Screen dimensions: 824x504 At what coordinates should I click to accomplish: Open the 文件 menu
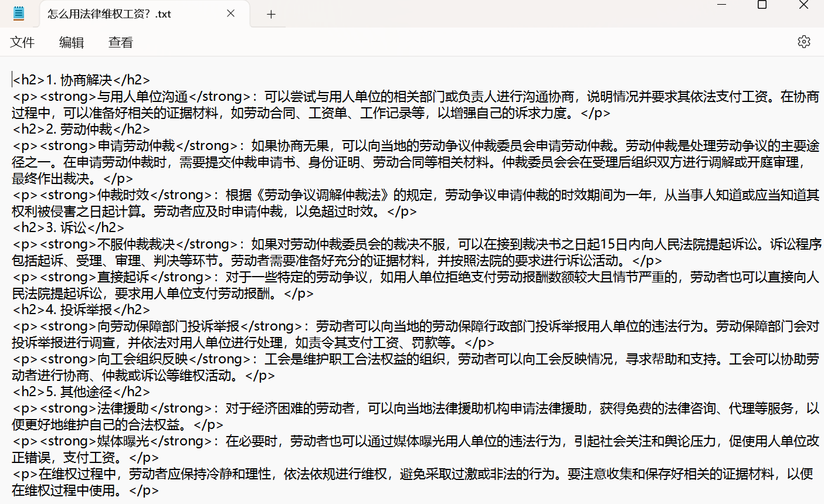pos(22,42)
